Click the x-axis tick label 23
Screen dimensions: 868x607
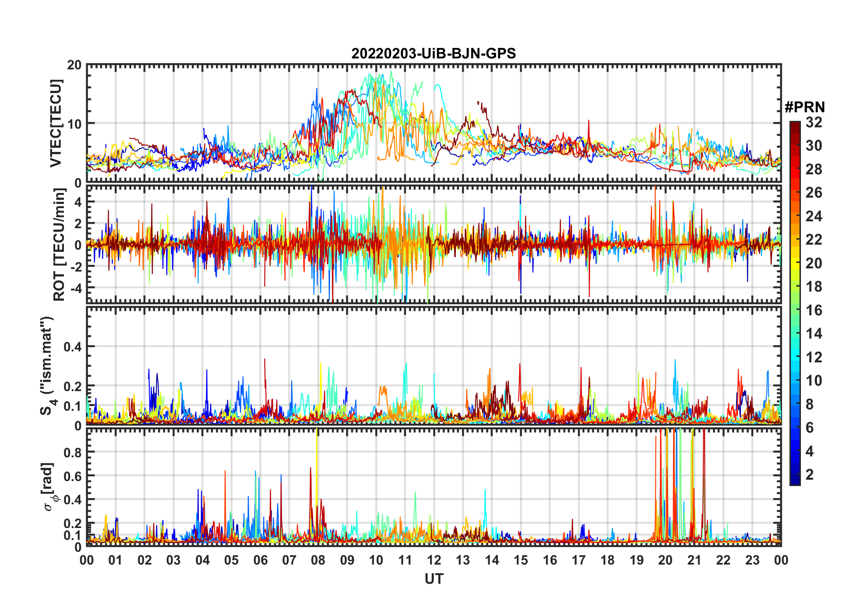point(752,560)
